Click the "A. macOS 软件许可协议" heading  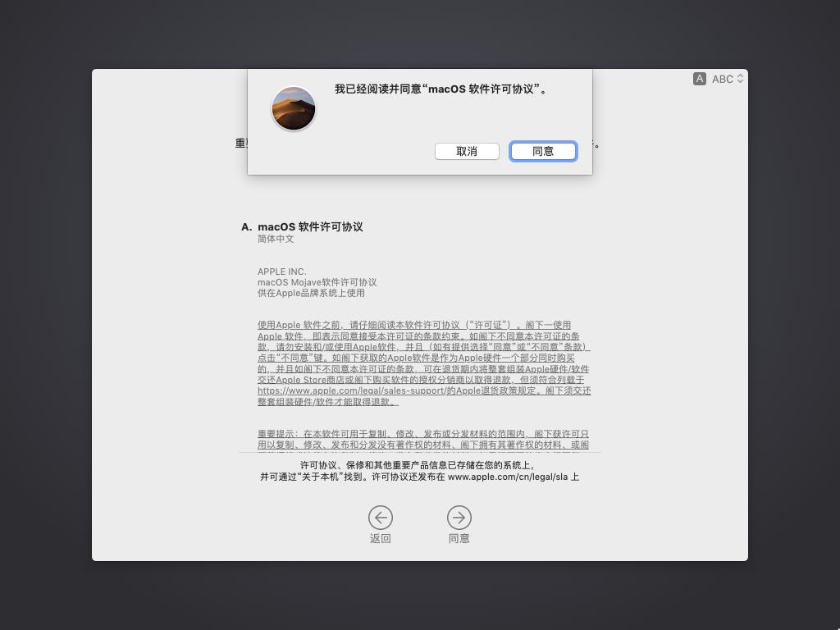(302, 226)
